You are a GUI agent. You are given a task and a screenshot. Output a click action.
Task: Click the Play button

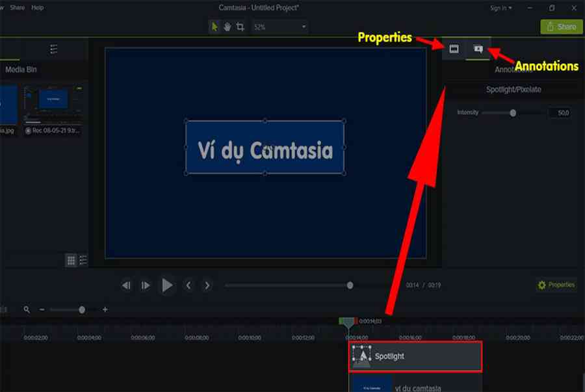pos(167,285)
